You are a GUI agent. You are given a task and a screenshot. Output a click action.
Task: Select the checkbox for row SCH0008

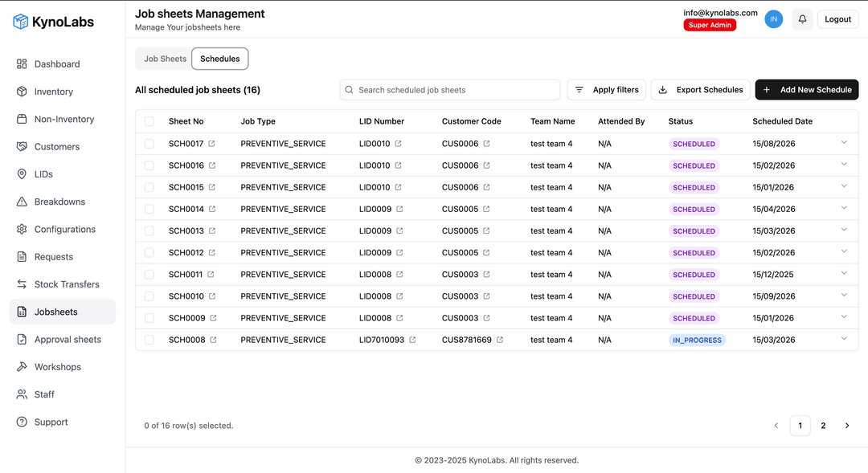pyautogui.click(x=149, y=340)
